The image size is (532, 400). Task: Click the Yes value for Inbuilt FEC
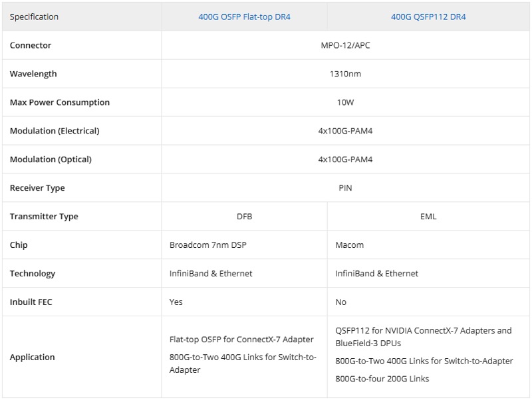point(176,302)
